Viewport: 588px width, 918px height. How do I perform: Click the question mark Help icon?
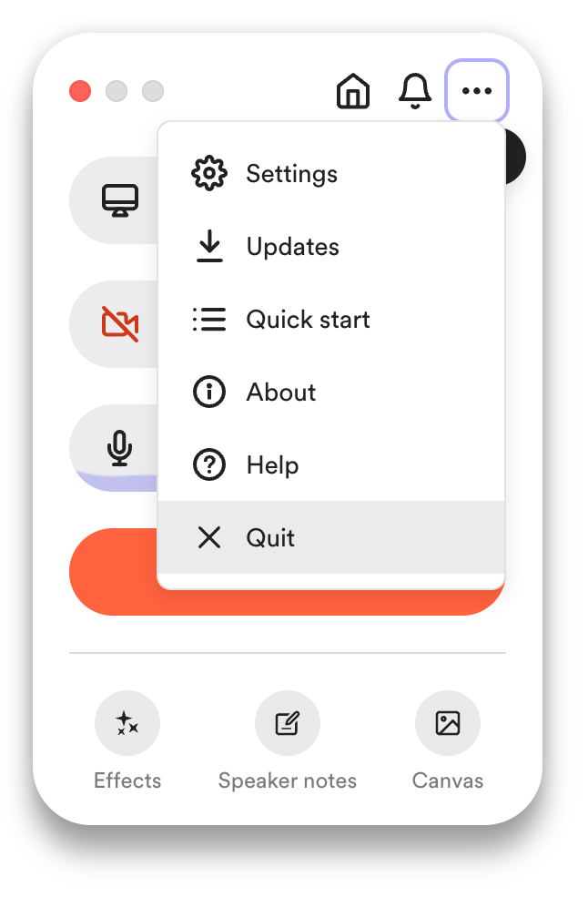[208, 464]
